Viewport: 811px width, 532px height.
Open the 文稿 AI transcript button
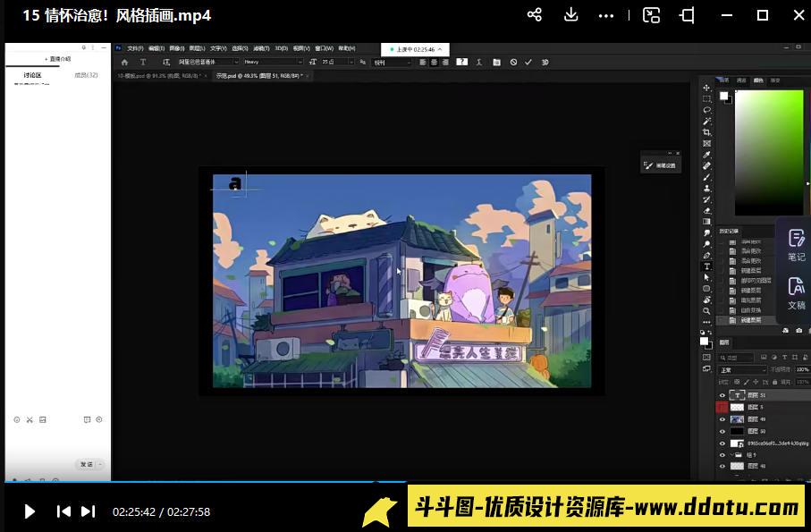tap(797, 293)
